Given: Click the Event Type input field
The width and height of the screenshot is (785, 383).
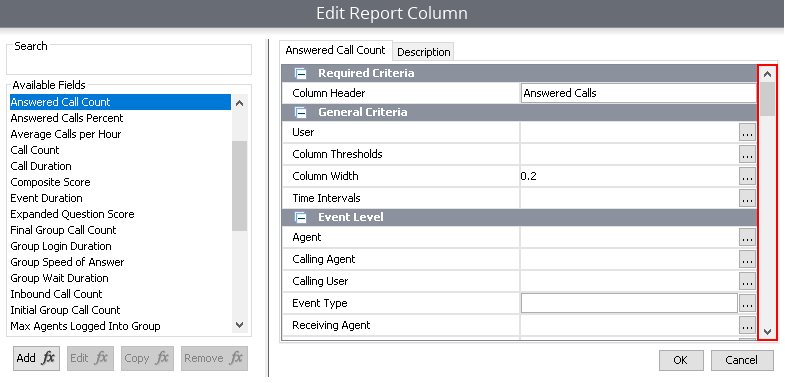Looking at the screenshot, I should point(629,303).
